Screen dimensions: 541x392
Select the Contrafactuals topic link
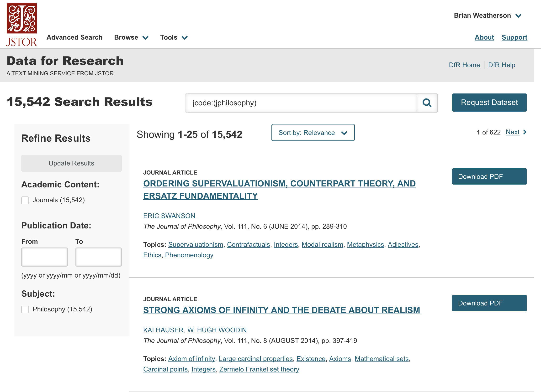(249, 244)
